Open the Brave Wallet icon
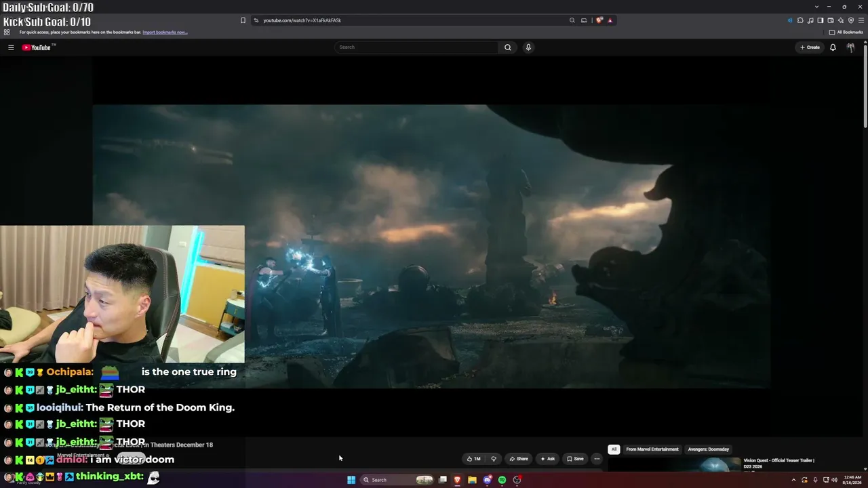This screenshot has height=488, width=868. 831,20
